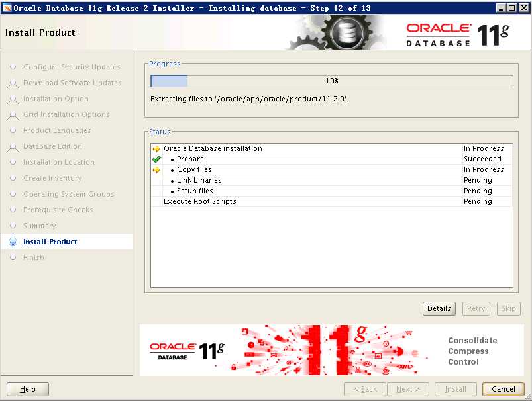The image size is (532, 401).
Task: Click the Summary step node circle
Action: [x=13, y=226]
